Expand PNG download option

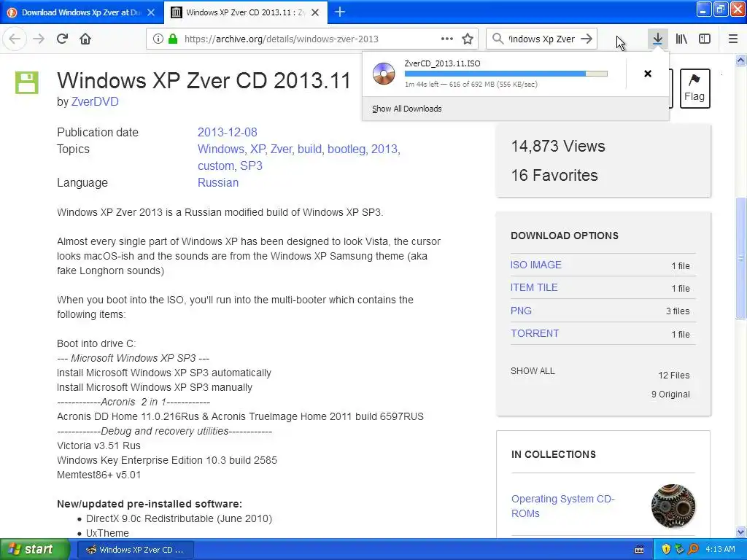(521, 311)
